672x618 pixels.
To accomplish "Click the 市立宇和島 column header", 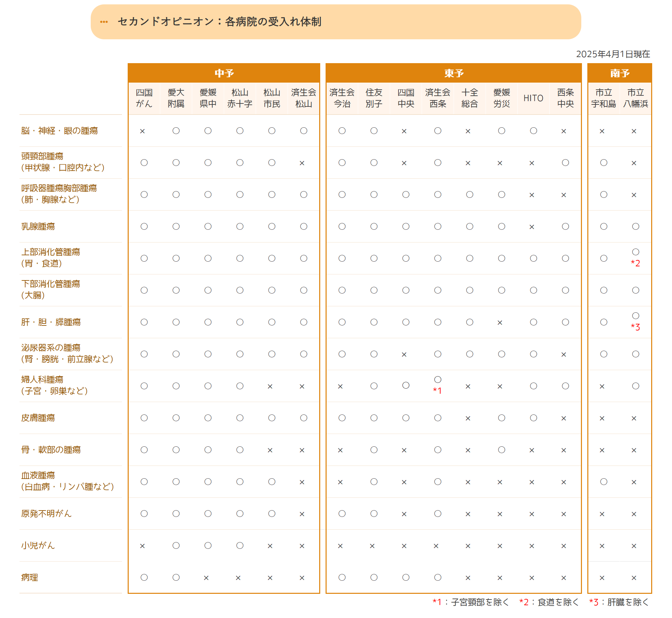I will pyautogui.click(x=603, y=98).
